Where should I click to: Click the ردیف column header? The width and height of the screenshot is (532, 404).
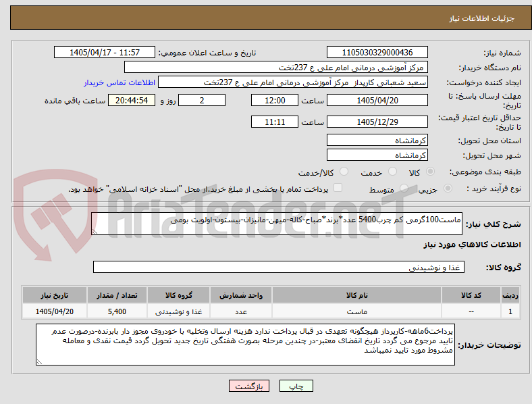tap(510, 295)
